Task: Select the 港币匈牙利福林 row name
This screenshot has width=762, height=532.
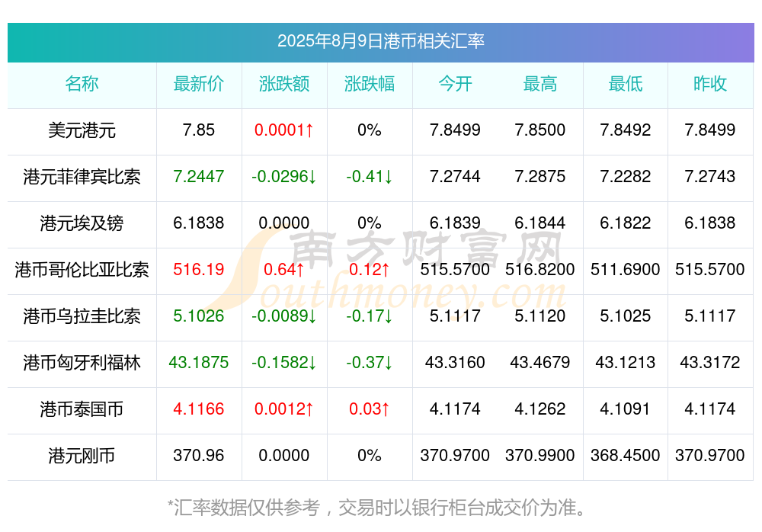Action: point(82,363)
